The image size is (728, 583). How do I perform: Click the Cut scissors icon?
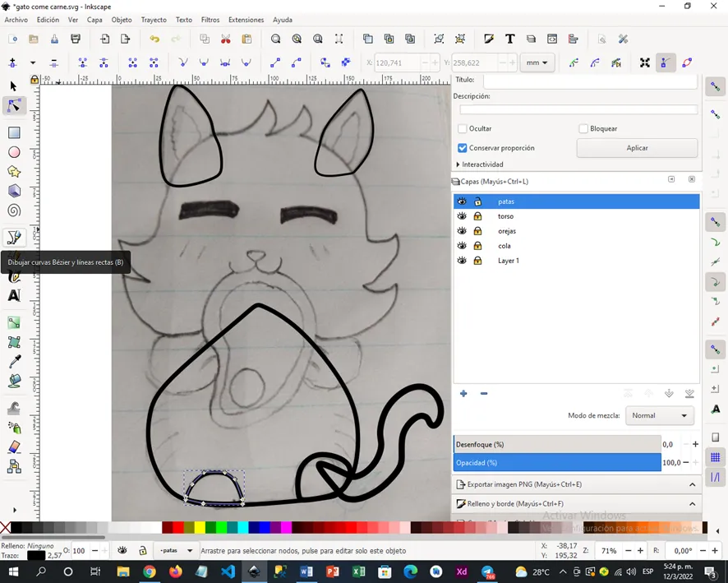(x=226, y=39)
